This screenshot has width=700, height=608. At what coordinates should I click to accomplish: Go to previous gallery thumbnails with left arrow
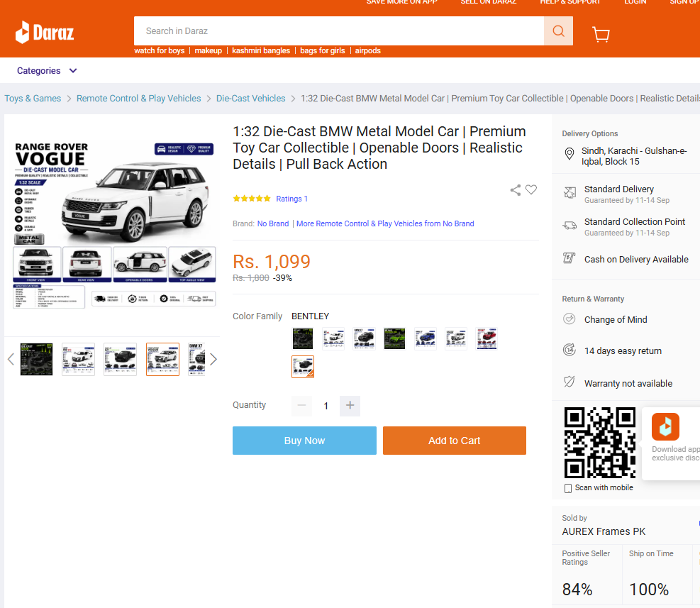pos(11,359)
